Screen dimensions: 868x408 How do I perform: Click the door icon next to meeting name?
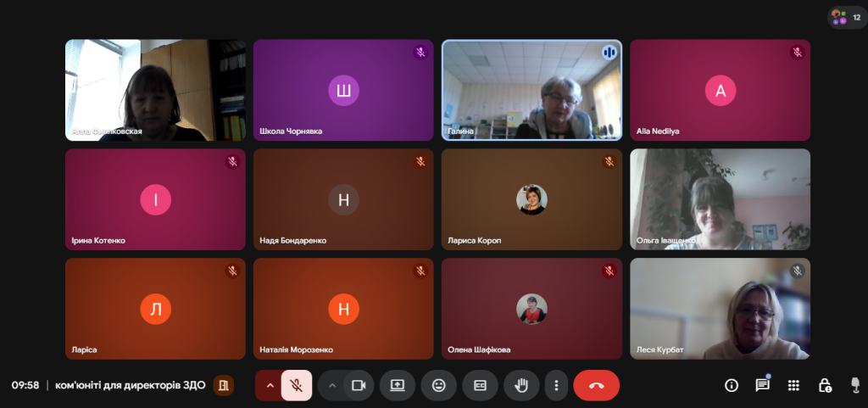[223, 385]
